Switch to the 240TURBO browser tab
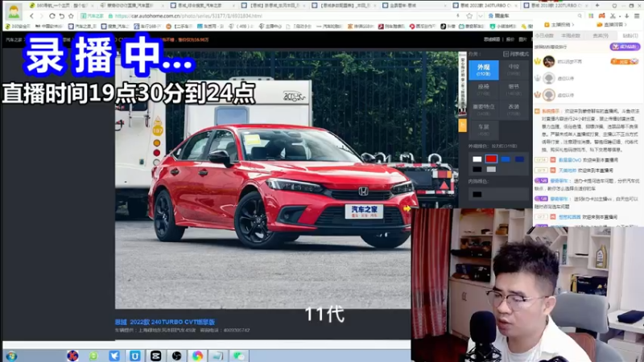Viewport: 644px width, 362px height. point(486,6)
